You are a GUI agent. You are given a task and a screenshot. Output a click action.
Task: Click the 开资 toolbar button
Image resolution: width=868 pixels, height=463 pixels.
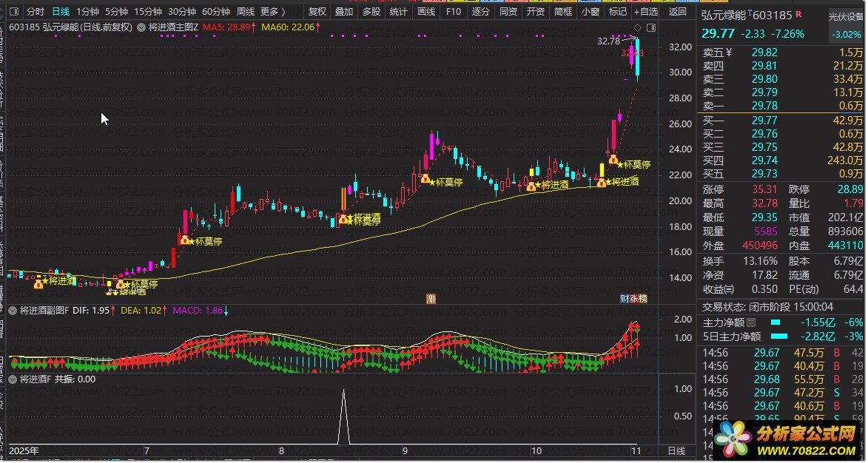pyautogui.click(x=535, y=11)
